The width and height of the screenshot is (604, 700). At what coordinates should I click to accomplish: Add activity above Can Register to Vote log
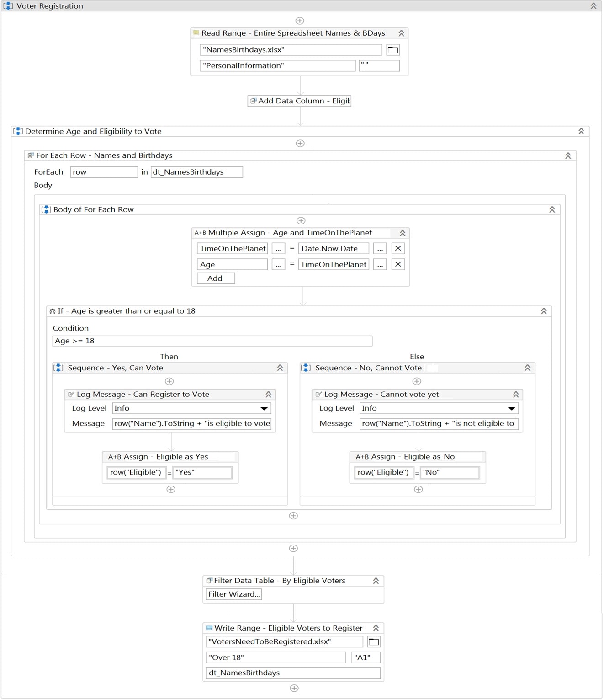[169, 381]
